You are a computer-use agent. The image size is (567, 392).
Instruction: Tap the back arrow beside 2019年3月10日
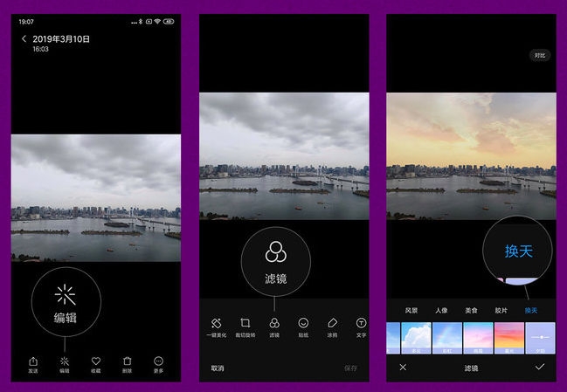click(x=24, y=38)
